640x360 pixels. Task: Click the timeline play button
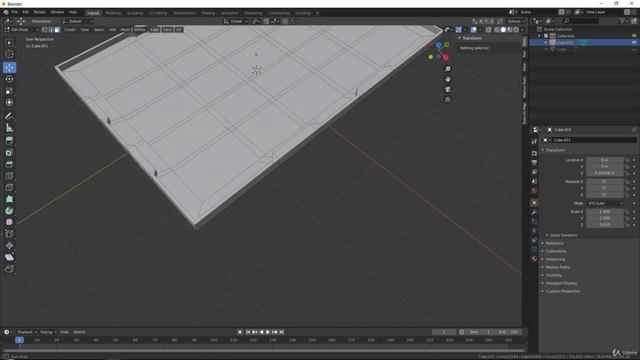[x=268, y=332]
